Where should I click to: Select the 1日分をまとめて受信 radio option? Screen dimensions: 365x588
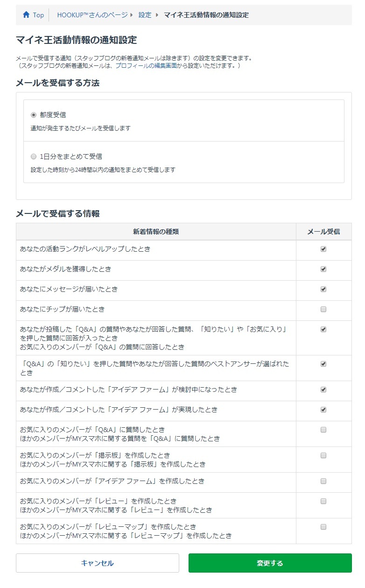pos(33,156)
